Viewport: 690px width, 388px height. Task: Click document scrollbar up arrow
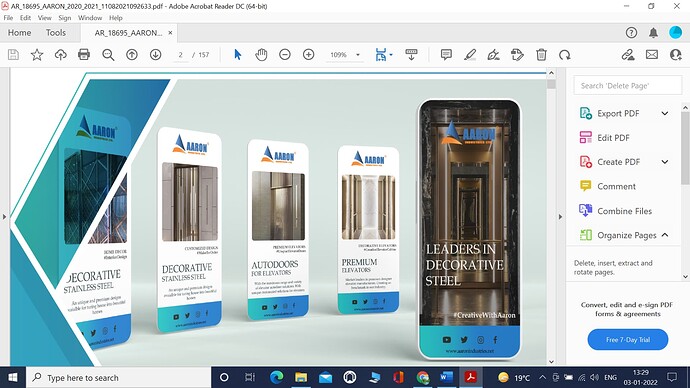pyautogui.click(x=551, y=72)
